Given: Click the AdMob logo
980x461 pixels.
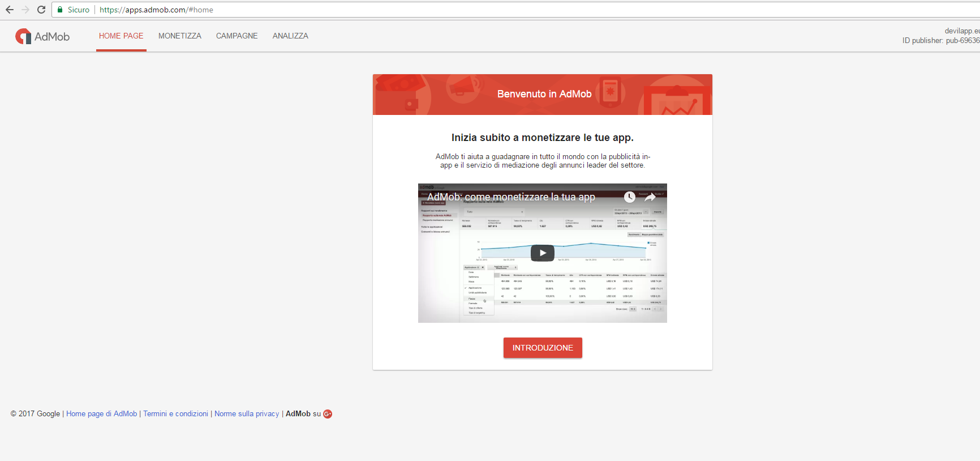Looking at the screenshot, I should pos(42,36).
